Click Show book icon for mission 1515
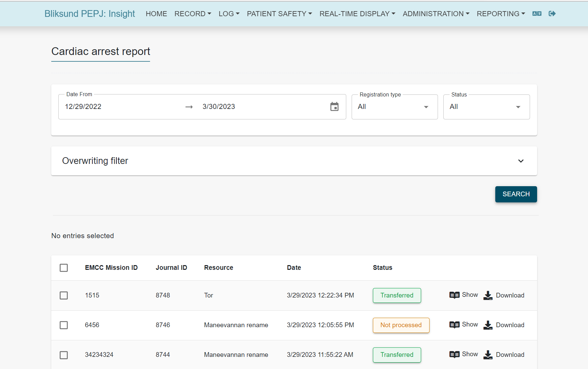 454,295
